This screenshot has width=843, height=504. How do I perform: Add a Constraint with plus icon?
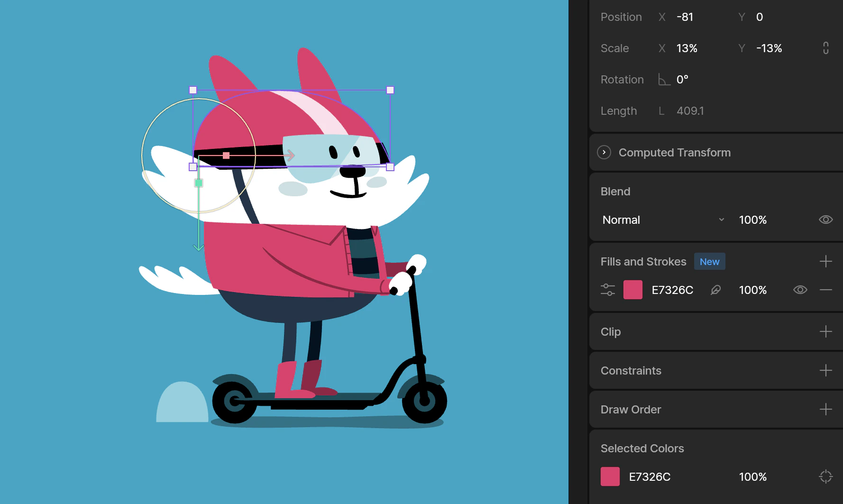pos(825,370)
